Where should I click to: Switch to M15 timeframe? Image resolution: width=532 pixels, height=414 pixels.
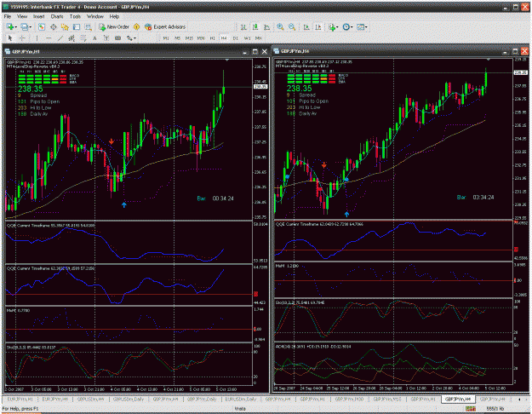[x=189, y=38]
